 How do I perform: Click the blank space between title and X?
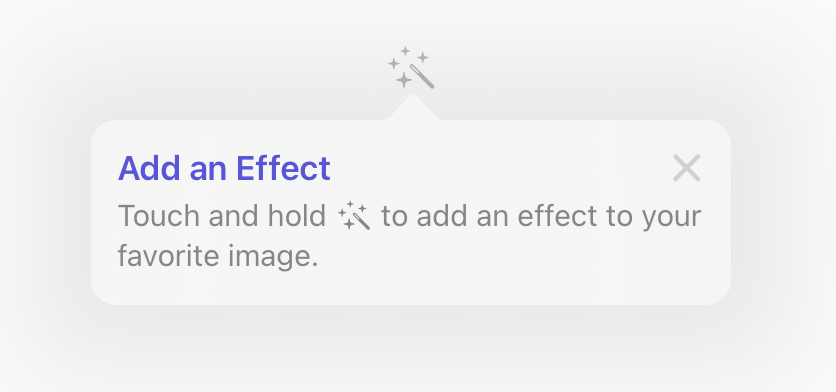[501, 168]
